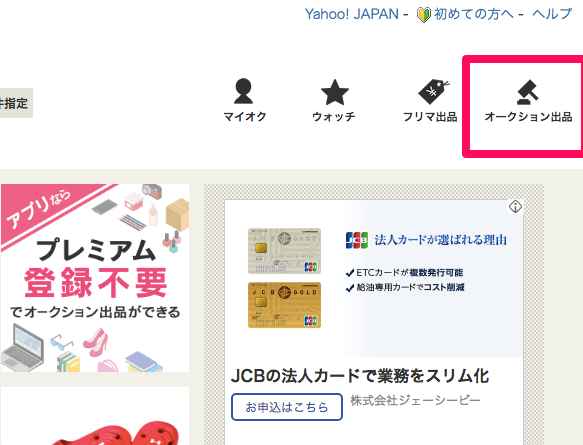
Task: Open the マイオク person icon
Action: click(x=244, y=91)
